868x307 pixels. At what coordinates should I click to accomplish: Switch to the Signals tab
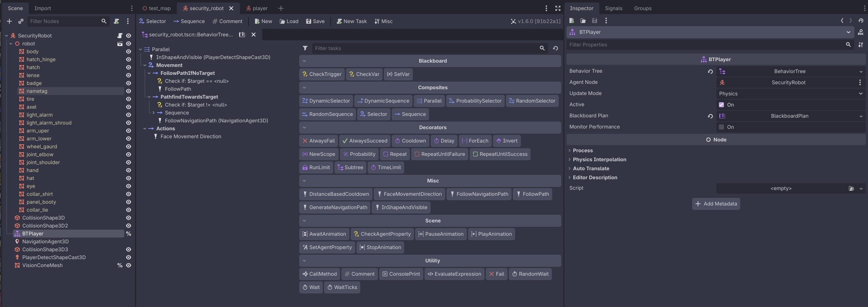coord(613,8)
